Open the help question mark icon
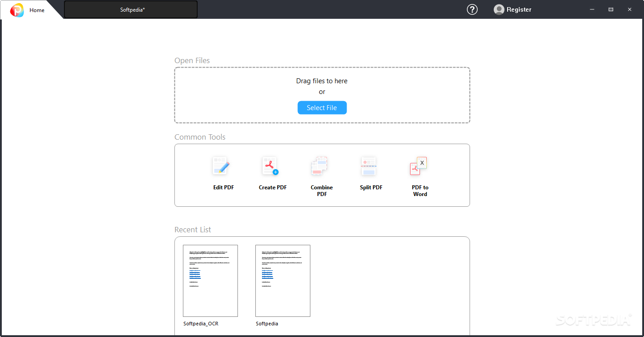 472,9
